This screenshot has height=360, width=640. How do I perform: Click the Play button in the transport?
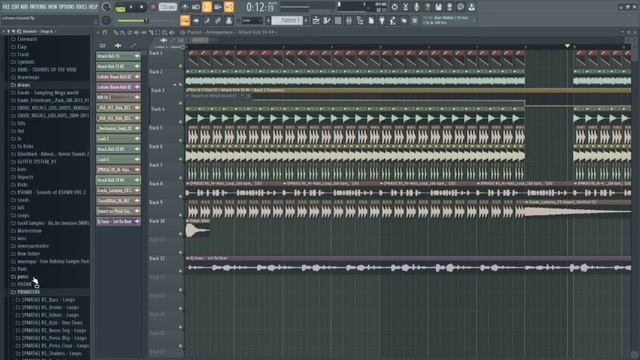pyautogui.click(x=131, y=7)
